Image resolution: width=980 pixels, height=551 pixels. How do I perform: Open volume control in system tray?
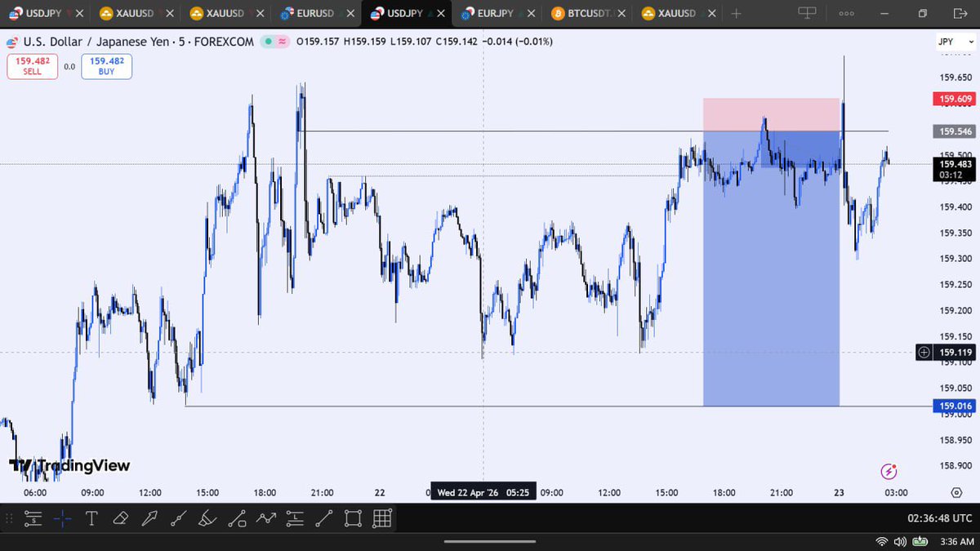[901, 541]
